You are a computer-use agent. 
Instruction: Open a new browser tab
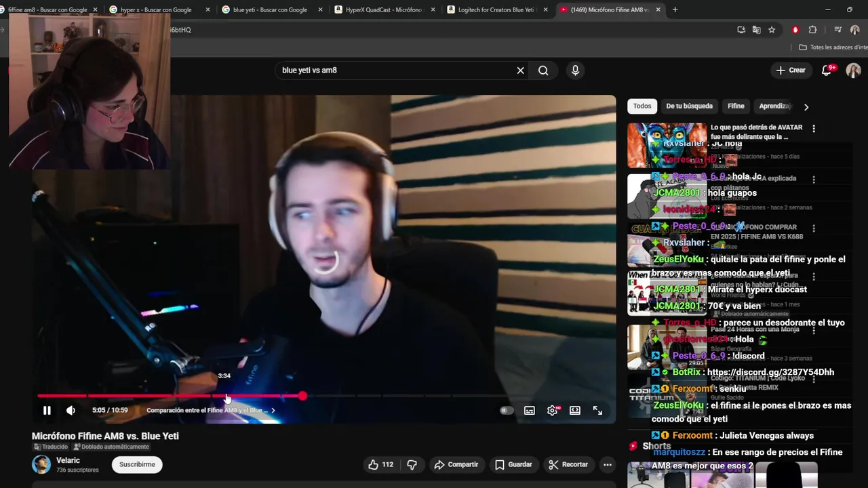point(675,9)
